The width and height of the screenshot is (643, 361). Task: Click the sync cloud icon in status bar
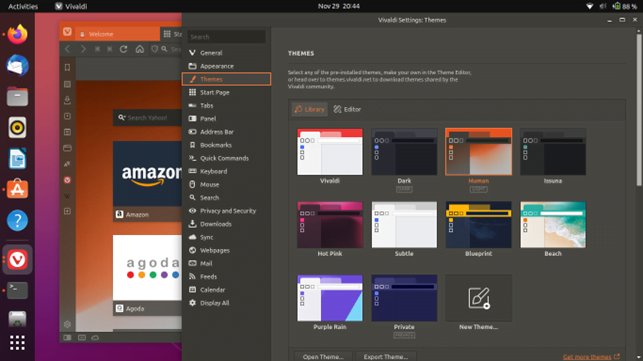(x=95, y=338)
